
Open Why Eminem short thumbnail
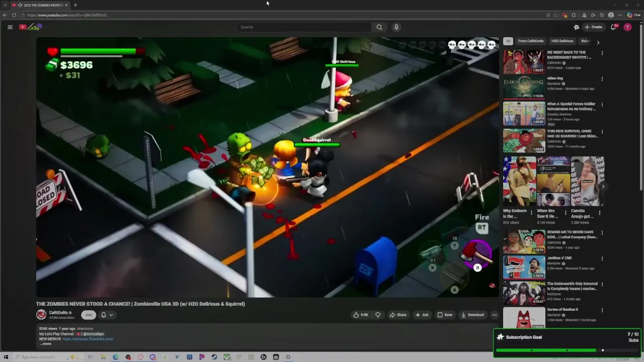(519, 181)
